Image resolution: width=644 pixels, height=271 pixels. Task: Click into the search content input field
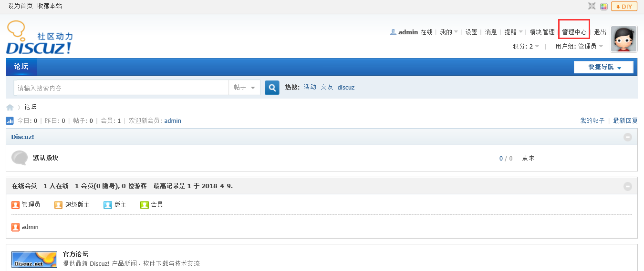(122, 88)
